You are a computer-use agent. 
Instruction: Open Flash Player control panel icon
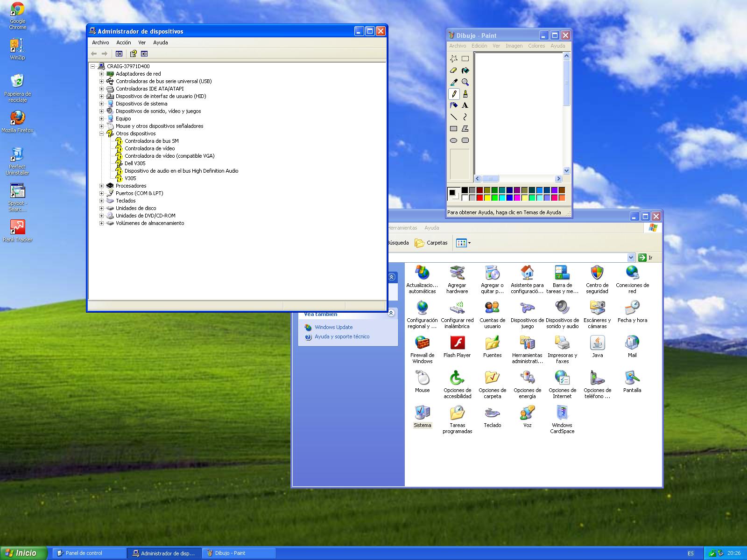tap(457, 347)
